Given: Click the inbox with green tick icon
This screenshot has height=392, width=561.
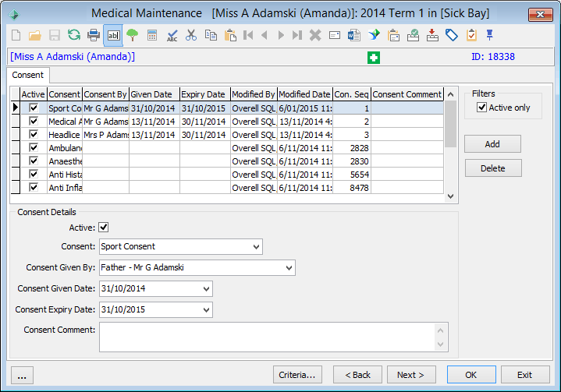Looking at the screenshot, I should (414, 35).
